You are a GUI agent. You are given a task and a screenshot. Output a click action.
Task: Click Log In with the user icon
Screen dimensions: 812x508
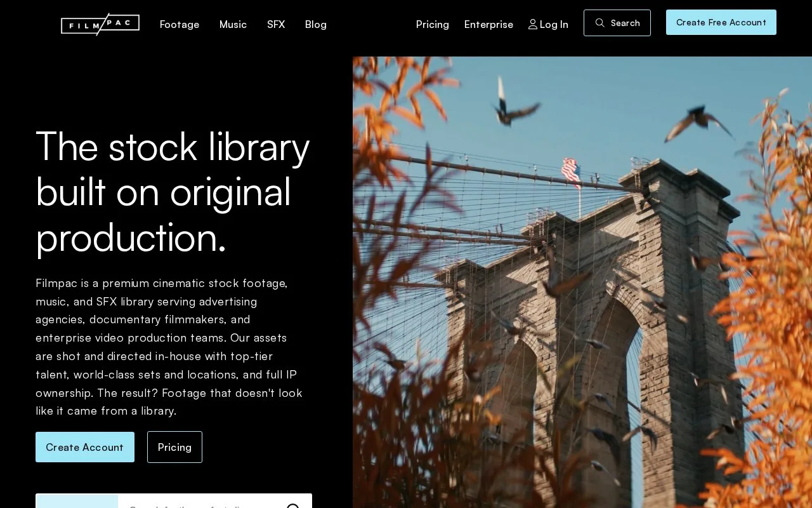[x=548, y=24]
